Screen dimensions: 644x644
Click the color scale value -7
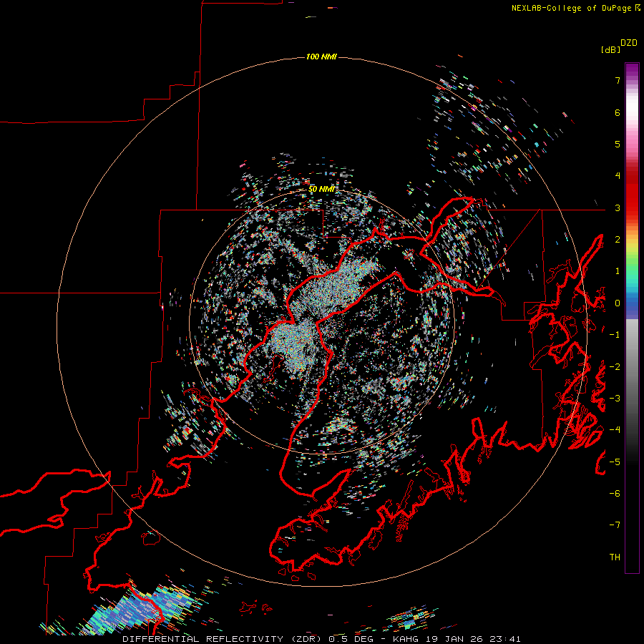pos(615,525)
